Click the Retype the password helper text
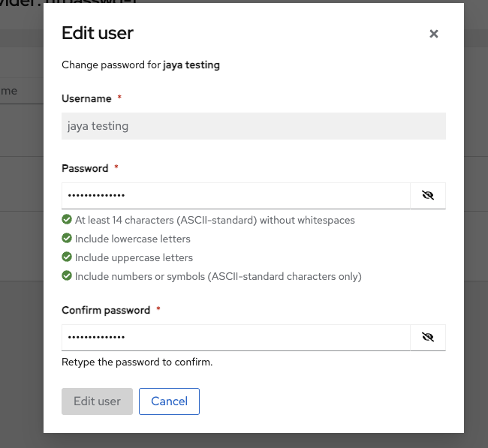Screen dimensions: 488x448 coord(137,362)
